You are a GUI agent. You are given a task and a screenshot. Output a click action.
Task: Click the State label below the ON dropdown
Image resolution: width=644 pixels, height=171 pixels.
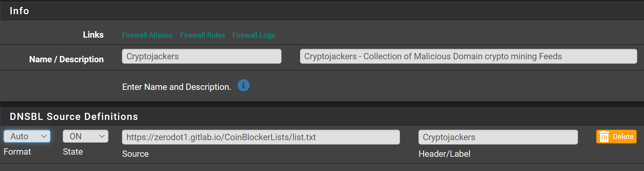click(x=73, y=152)
